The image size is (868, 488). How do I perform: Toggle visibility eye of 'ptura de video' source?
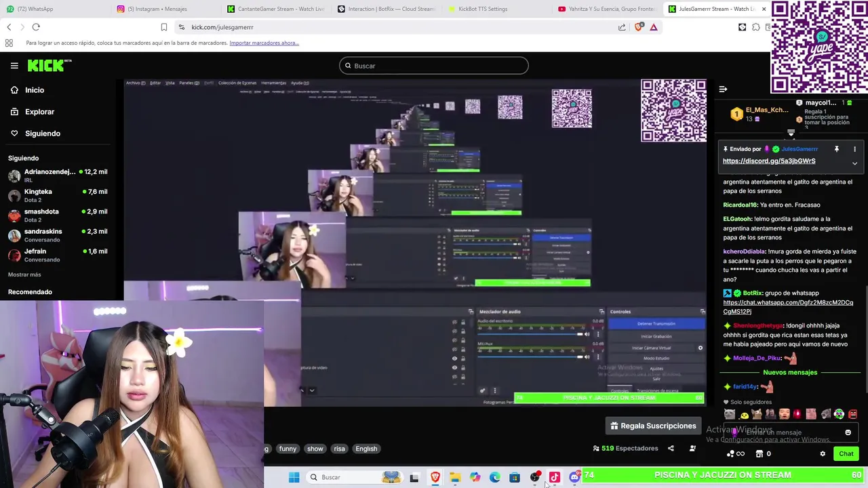tap(454, 367)
